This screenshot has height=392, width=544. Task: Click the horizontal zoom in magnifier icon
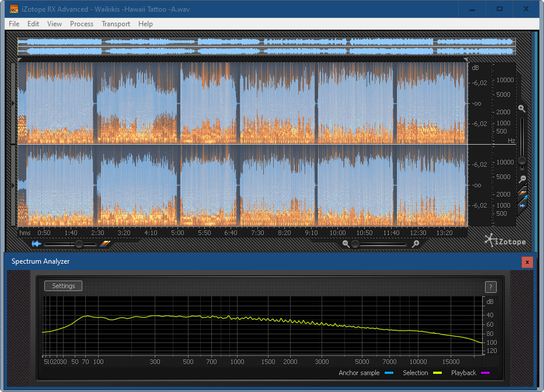(416, 244)
